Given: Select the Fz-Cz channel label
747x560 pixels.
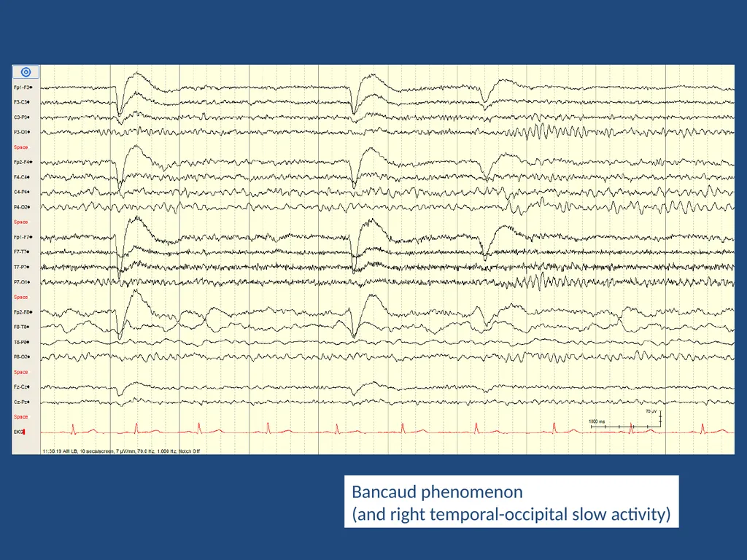Looking at the screenshot, I should [x=21, y=387].
